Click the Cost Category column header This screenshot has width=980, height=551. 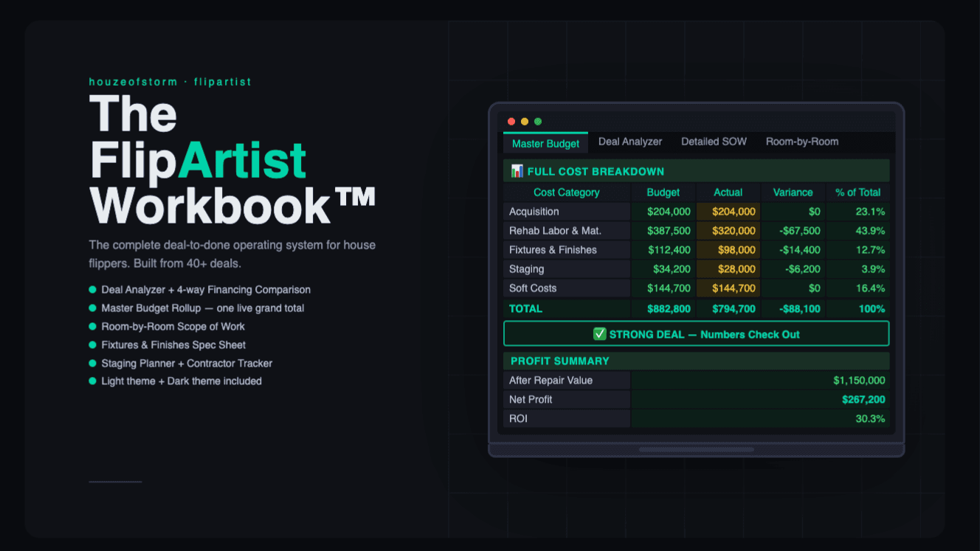567,193
